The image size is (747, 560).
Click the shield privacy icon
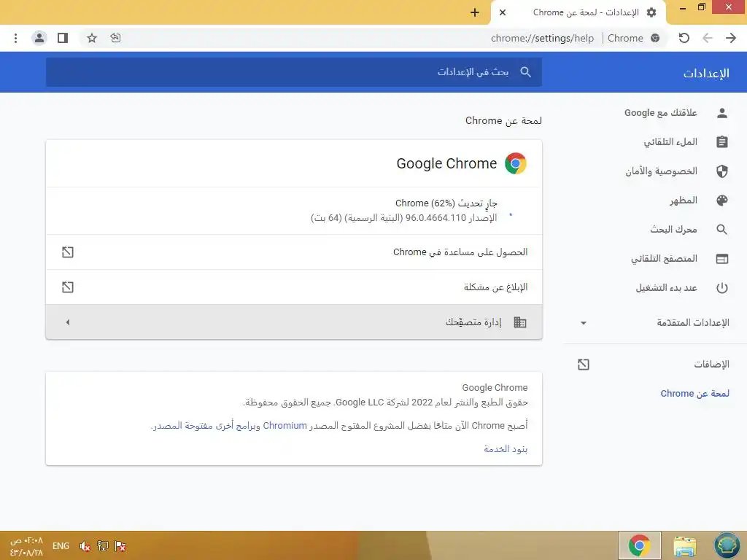point(722,171)
